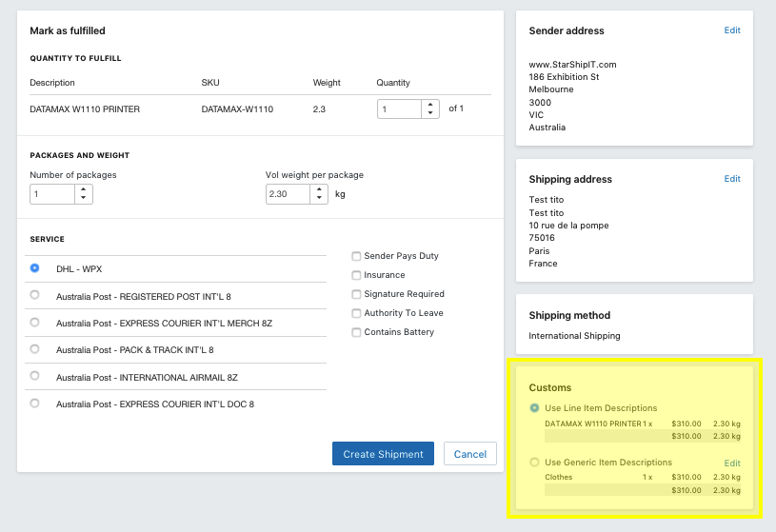776x532 pixels.
Task: Click the Customs panel heading
Action: pos(549,387)
